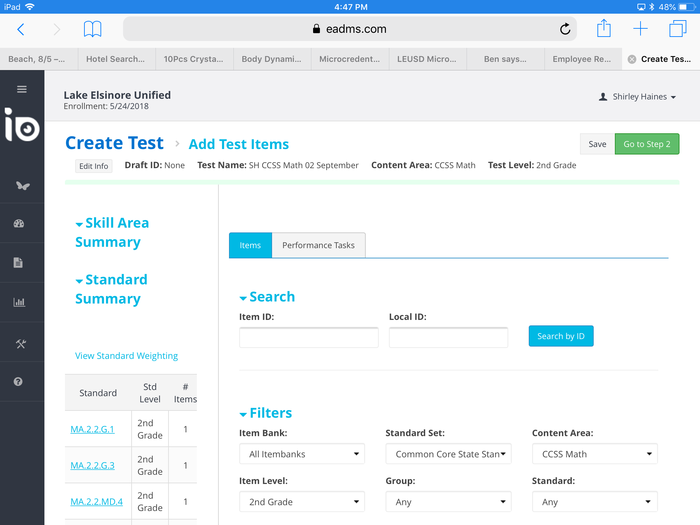Switch to the Performance Tasks tab
The image size is (700, 525).
(318, 245)
